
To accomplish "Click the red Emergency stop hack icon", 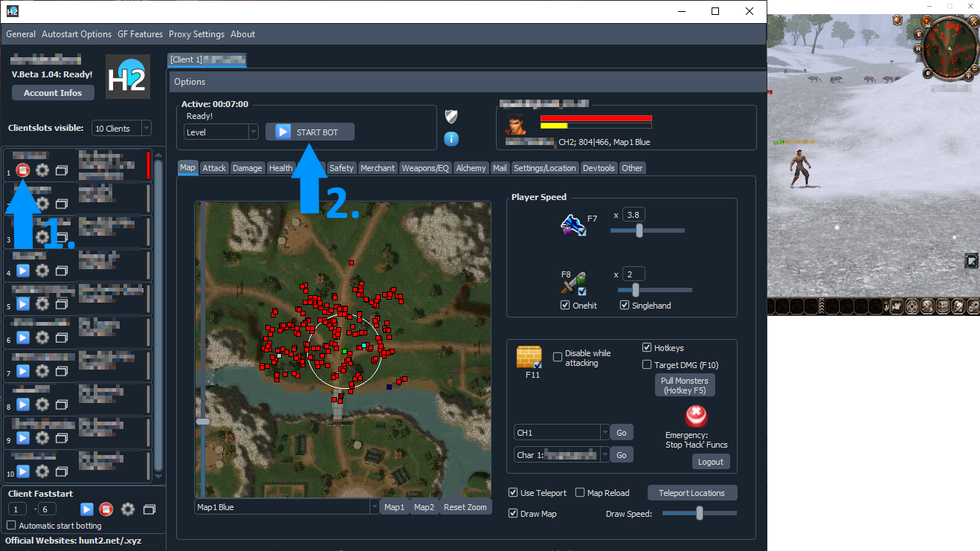I will tap(696, 416).
